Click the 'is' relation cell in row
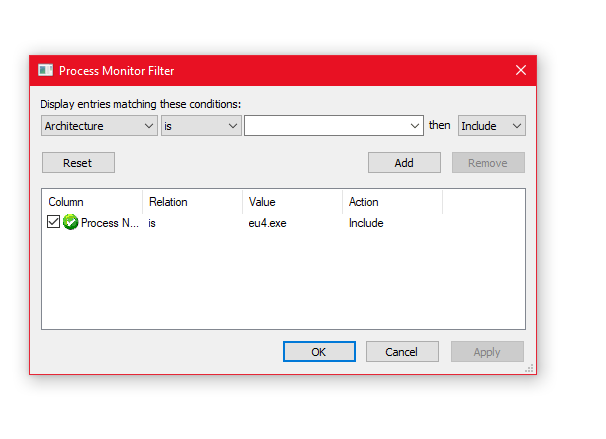The image size is (606, 439). (x=152, y=223)
